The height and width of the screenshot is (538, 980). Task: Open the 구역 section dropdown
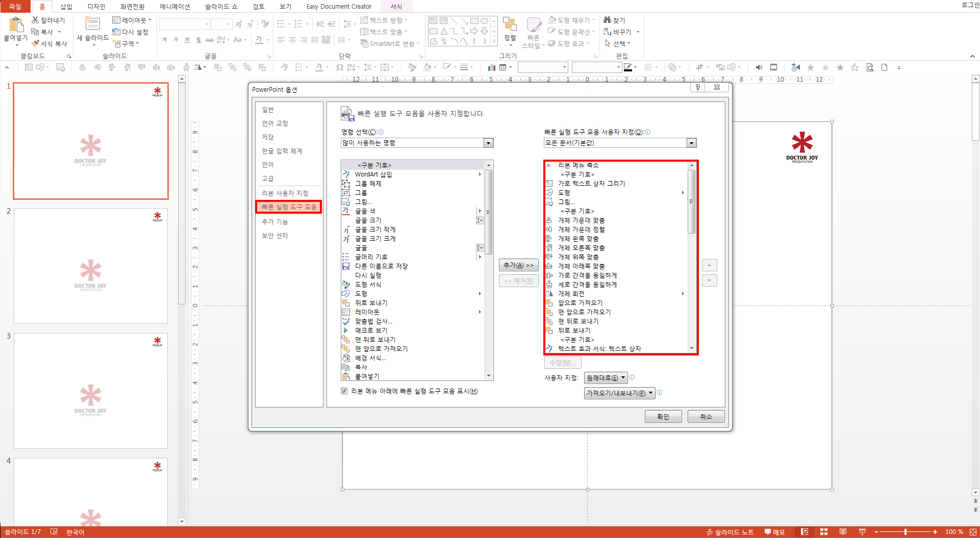[125, 43]
